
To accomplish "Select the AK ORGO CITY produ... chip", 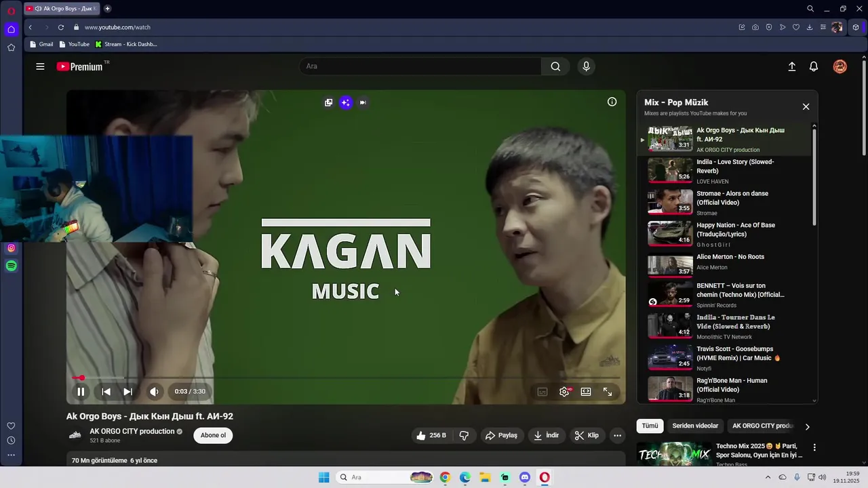I will [762, 426].
